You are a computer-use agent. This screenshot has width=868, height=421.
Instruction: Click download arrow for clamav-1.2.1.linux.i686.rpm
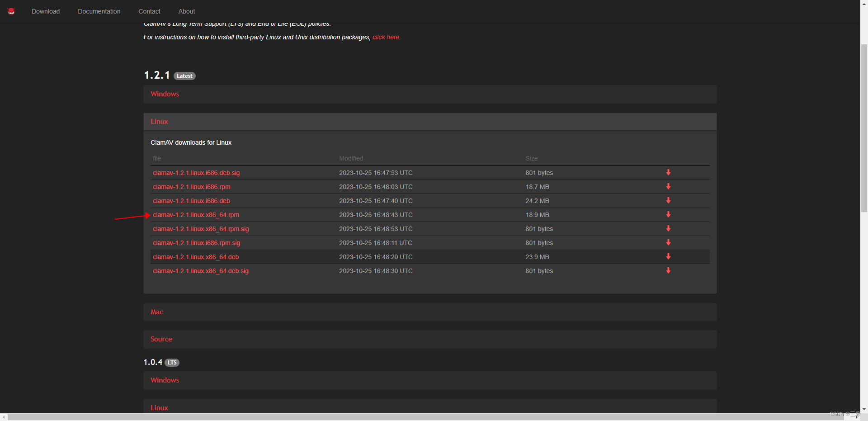click(668, 186)
